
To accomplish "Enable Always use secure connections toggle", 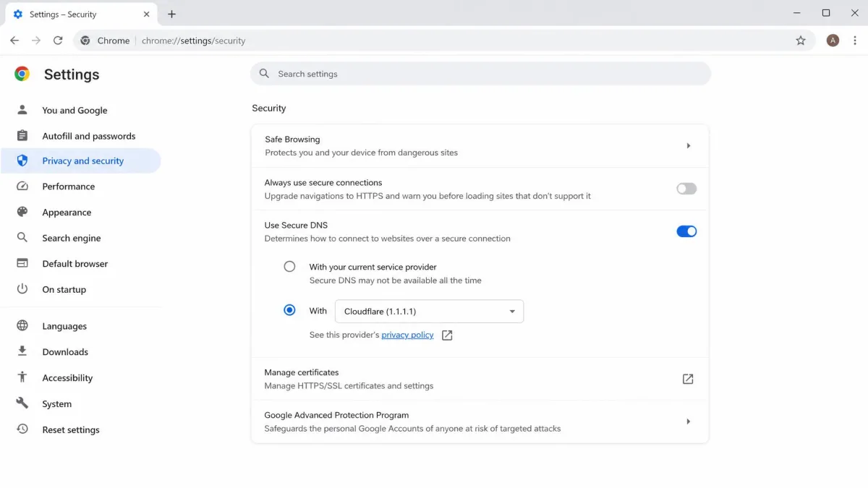I will coord(686,189).
